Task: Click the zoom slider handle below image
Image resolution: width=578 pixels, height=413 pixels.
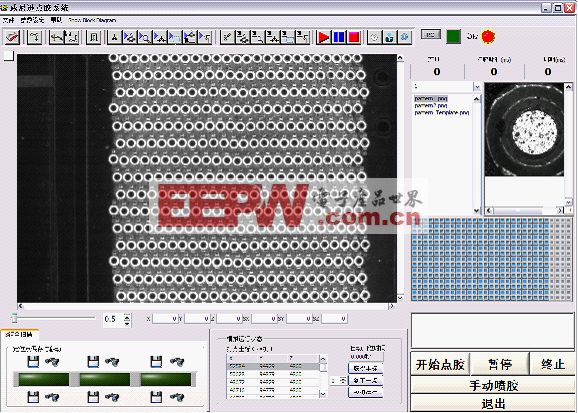Action: 14,318
